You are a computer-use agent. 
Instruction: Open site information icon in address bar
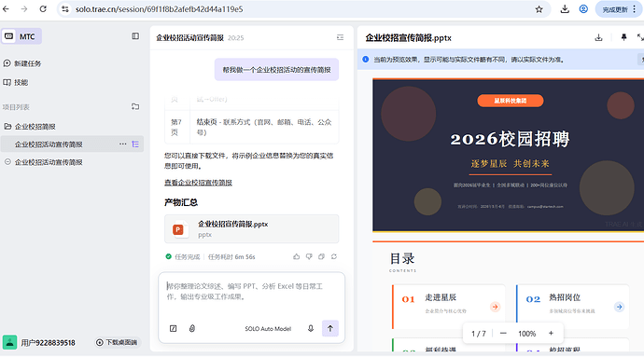click(x=65, y=9)
